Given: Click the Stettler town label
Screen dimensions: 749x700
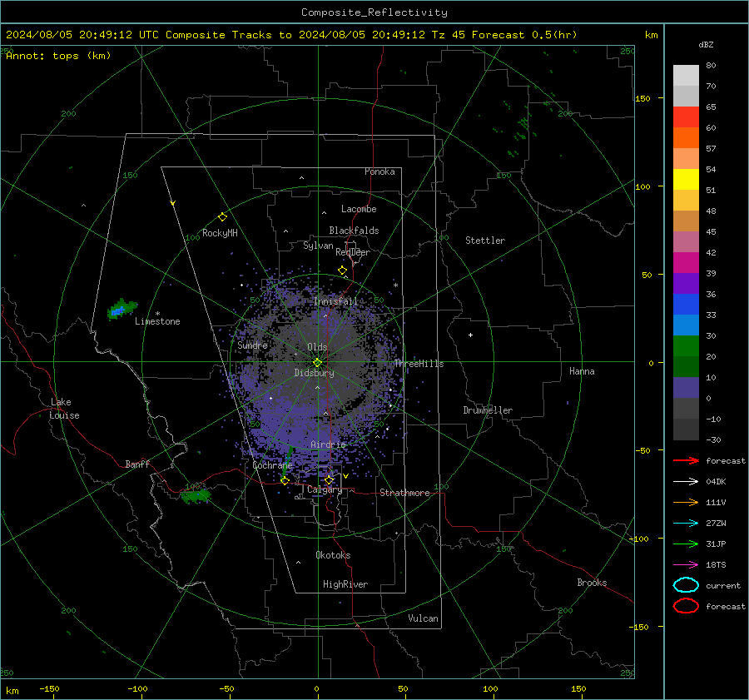Looking at the screenshot, I should point(485,241).
